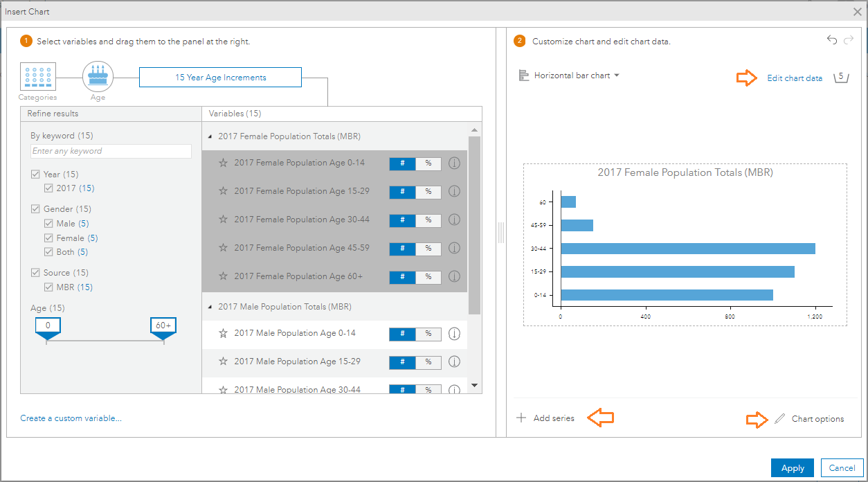
Task: Favorite the Female Population Age 0-14 star
Action: pyautogui.click(x=223, y=163)
